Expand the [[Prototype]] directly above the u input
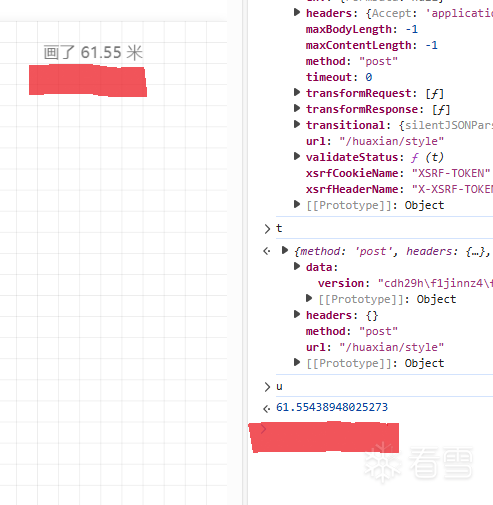This screenshot has height=505, width=493. [297, 362]
